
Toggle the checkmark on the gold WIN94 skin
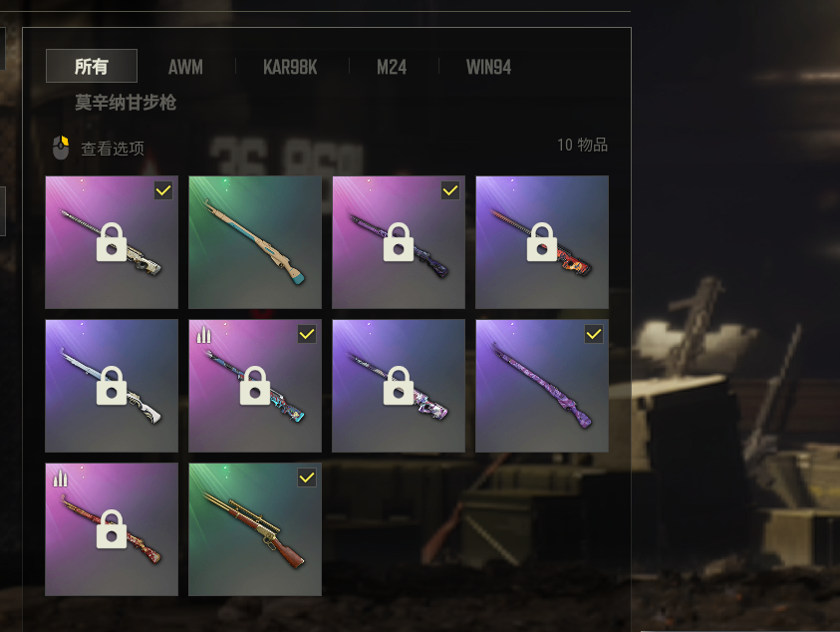tap(307, 477)
